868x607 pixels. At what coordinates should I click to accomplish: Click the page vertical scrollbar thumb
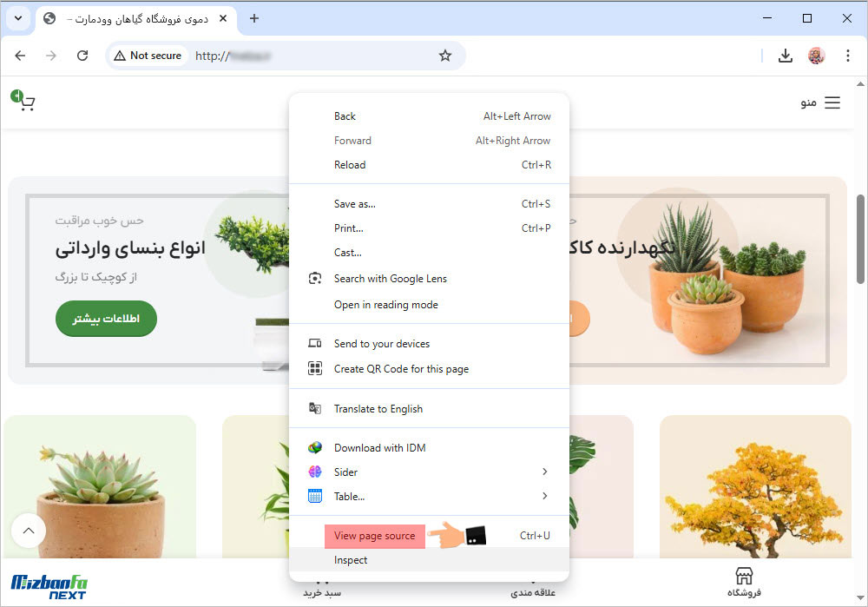click(860, 239)
